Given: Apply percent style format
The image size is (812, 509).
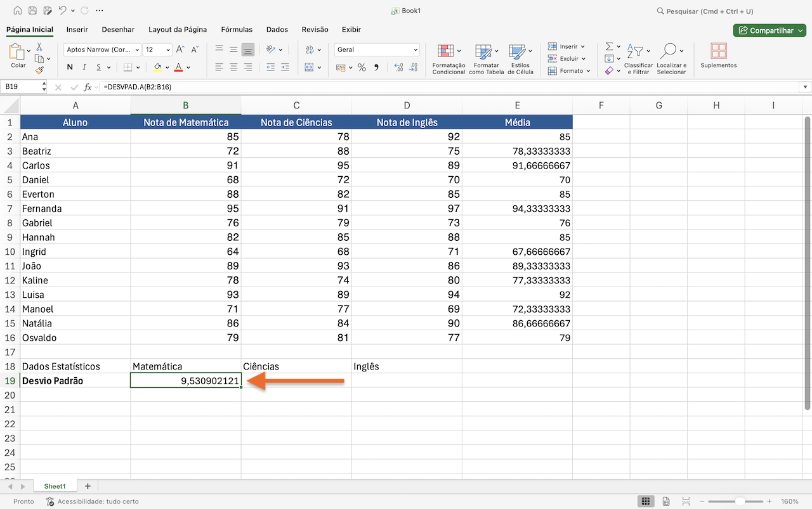Looking at the screenshot, I should (362, 67).
